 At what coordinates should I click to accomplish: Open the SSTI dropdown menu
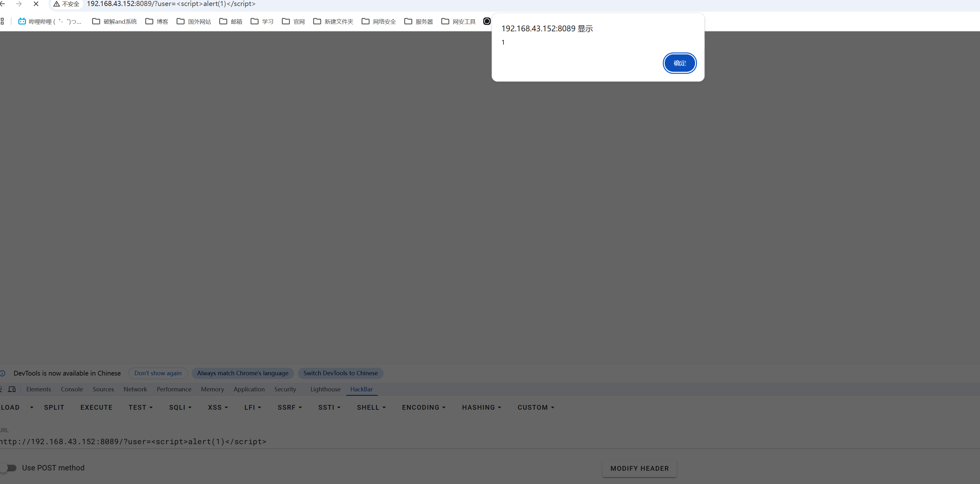coord(329,407)
